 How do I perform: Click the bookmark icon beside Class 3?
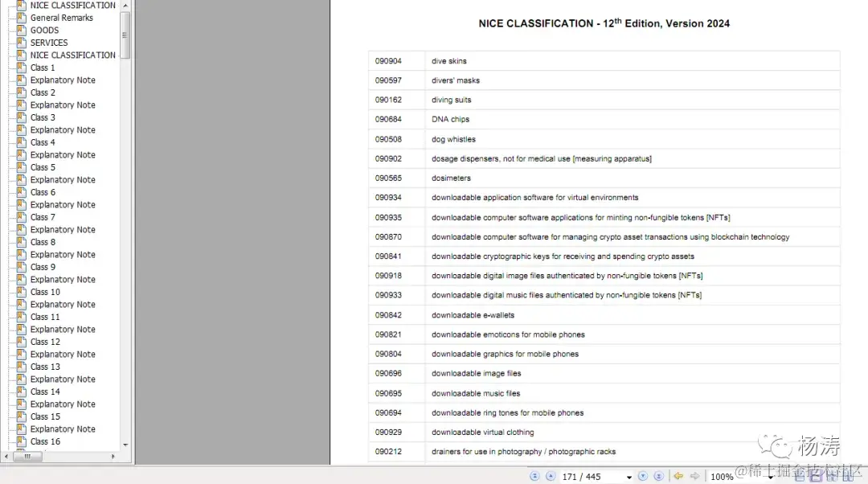[22, 117]
